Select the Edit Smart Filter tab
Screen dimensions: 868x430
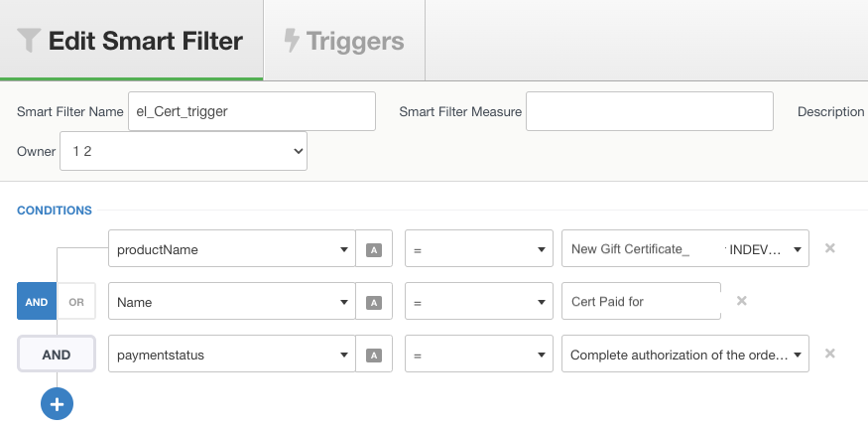[x=131, y=41]
